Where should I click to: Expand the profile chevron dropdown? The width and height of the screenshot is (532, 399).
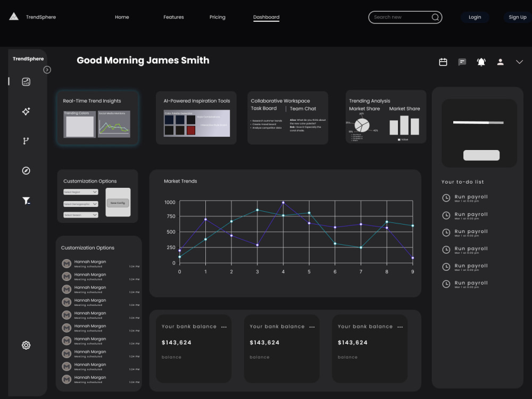[x=519, y=62]
